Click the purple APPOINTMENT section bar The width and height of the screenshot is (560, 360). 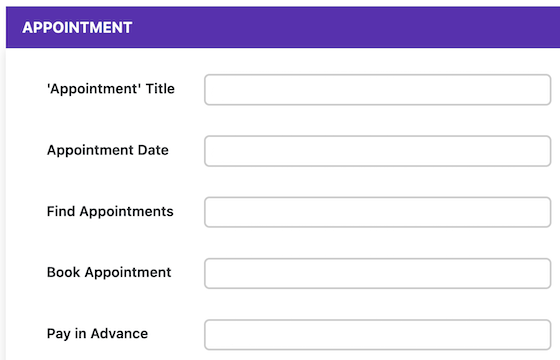(x=283, y=27)
